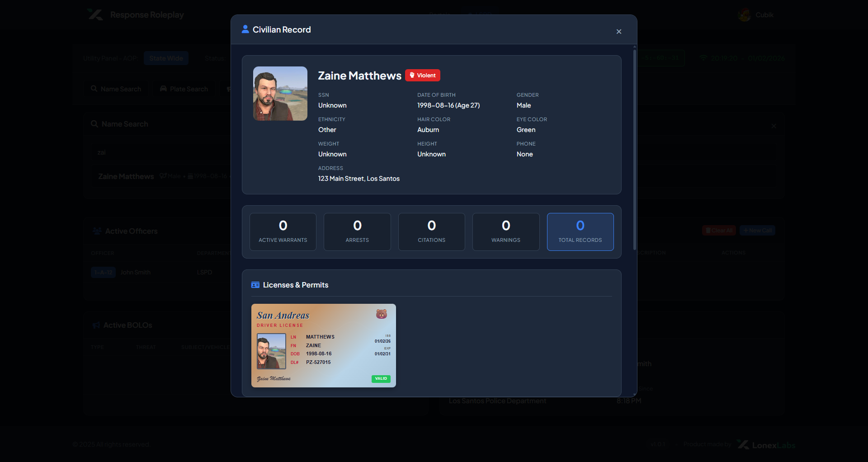Click the Active BOLOs megaphone icon
Image resolution: width=868 pixels, height=462 pixels.
pos(96,325)
